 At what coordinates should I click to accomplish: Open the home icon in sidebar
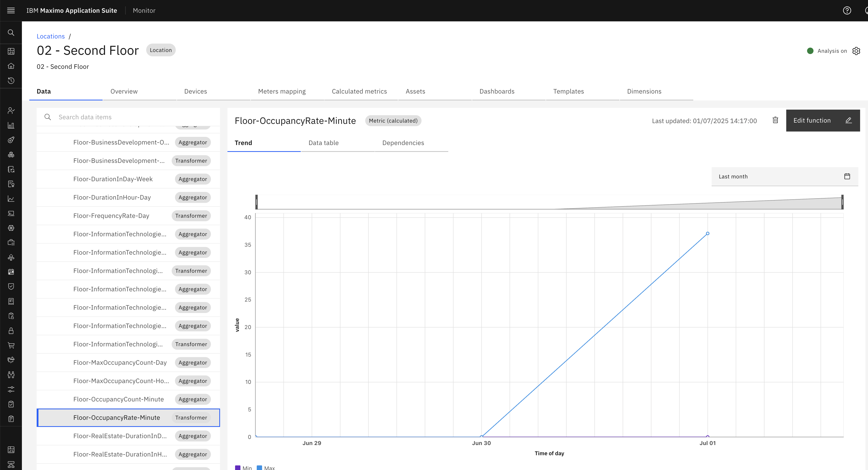pyautogui.click(x=11, y=66)
